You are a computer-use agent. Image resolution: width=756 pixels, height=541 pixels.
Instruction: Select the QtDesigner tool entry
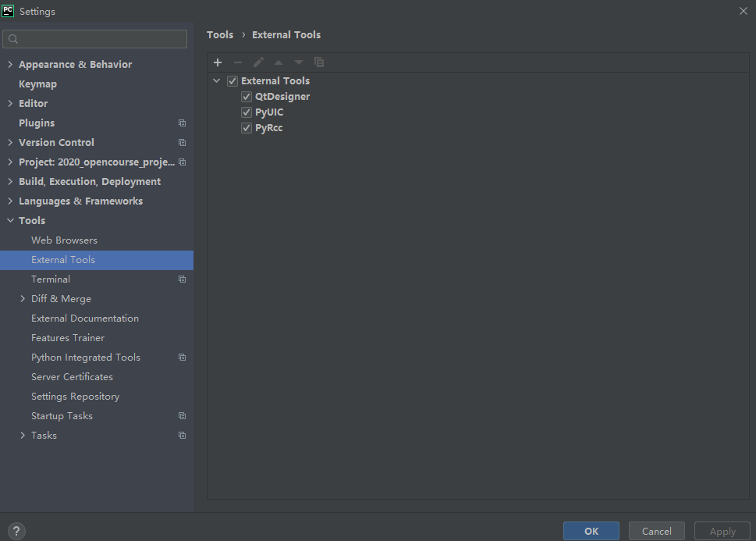tap(282, 97)
